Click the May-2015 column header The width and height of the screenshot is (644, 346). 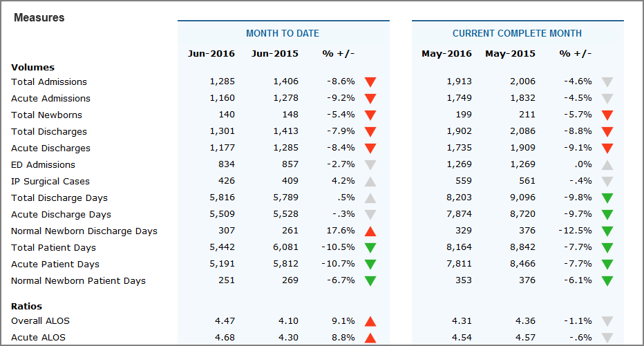click(510, 54)
